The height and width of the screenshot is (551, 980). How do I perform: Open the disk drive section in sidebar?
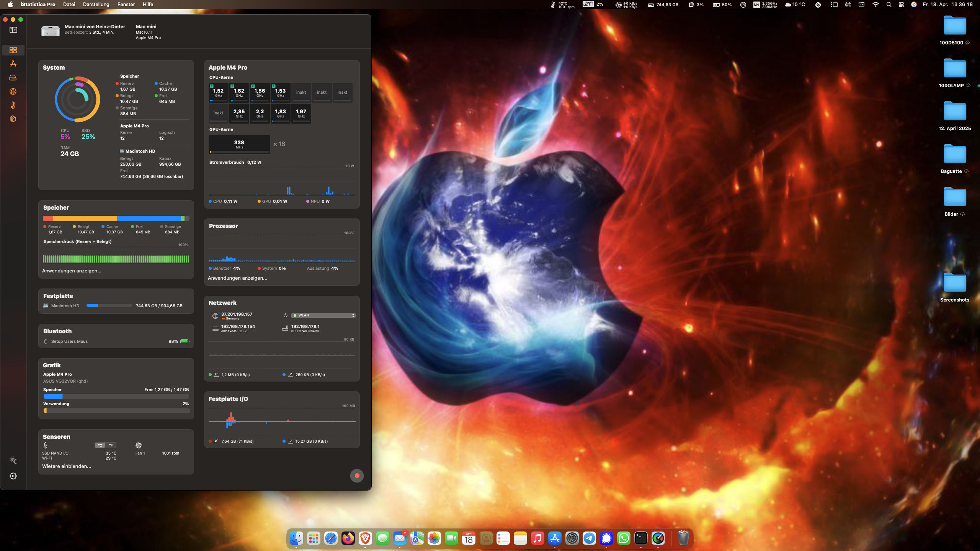pos(13,78)
